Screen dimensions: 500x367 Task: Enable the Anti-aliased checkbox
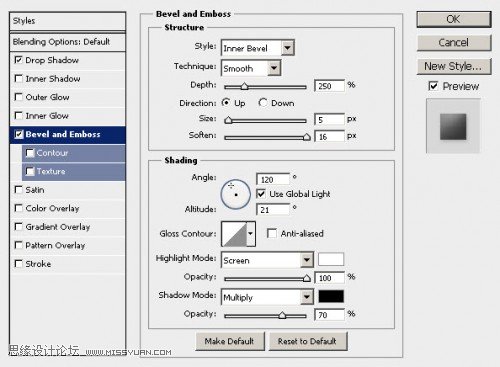[x=272, y=233]
